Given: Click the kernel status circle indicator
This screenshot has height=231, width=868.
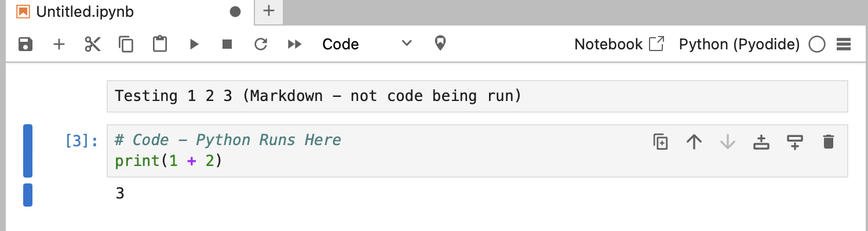Looking at the screenshot, I should (817, 45).
